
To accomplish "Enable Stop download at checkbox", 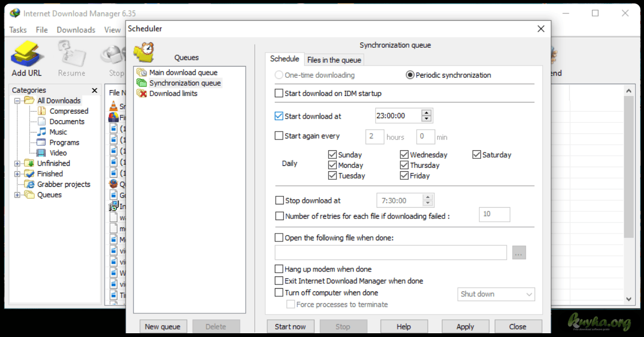I will coord(279,201).
